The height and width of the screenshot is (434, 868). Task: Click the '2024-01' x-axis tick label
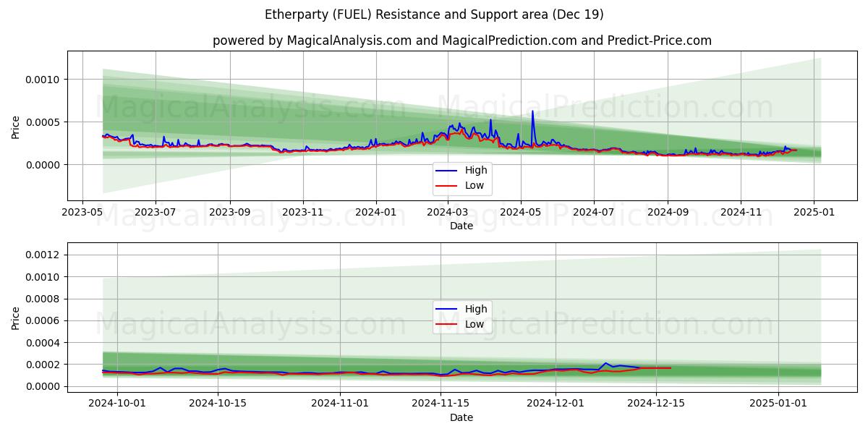[x=376, y=213]
